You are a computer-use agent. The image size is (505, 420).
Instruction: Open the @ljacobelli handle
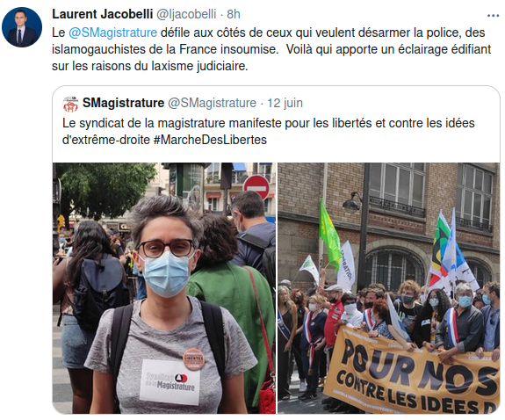(x=186, y=14)
